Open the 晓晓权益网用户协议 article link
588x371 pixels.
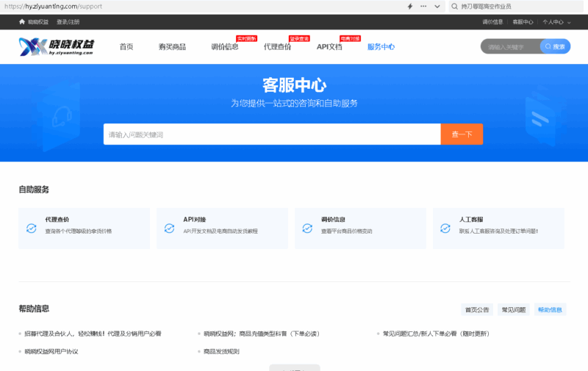pos(51,351)
